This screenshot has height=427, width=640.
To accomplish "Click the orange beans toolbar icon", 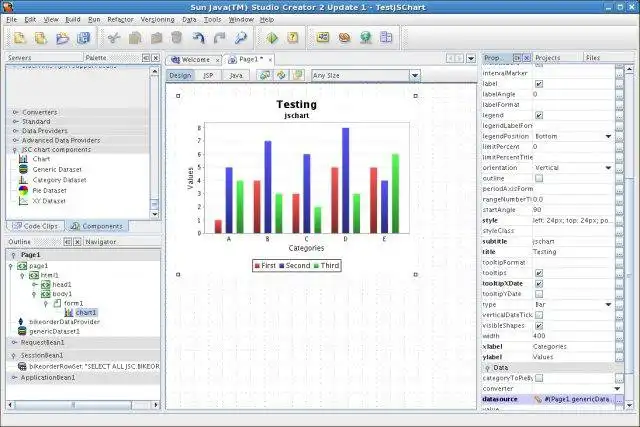I will click(344, 38).
